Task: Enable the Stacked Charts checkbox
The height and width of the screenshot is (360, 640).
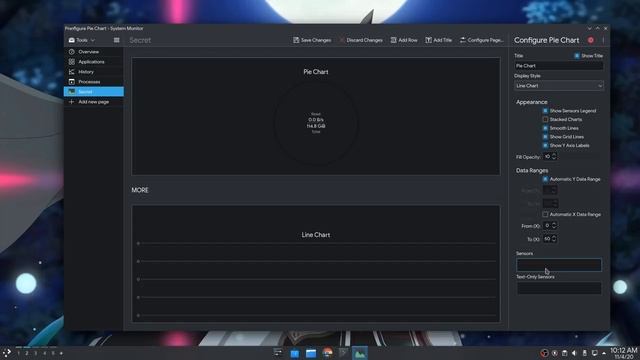Action: (x=545, y=119)
